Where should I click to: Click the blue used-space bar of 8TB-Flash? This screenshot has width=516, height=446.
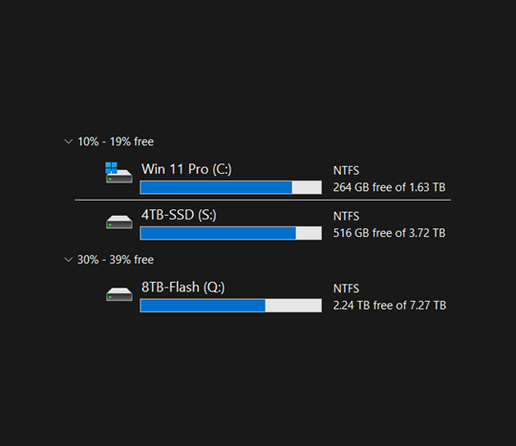[203, 305]
